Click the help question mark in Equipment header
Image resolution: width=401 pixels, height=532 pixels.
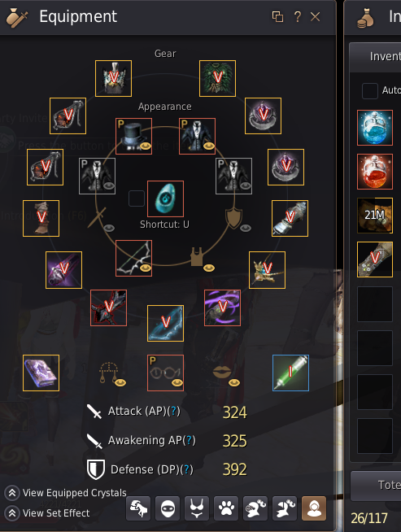(297, 16)
